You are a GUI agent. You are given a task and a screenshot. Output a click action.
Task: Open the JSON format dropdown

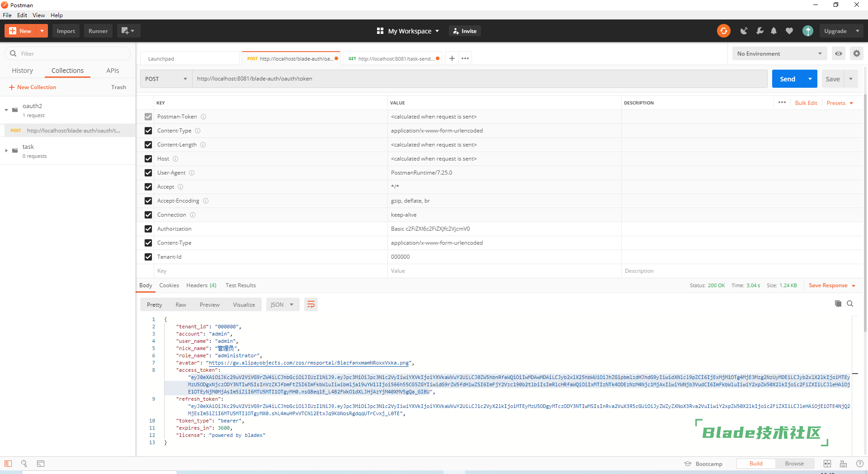tap(283, 304)
